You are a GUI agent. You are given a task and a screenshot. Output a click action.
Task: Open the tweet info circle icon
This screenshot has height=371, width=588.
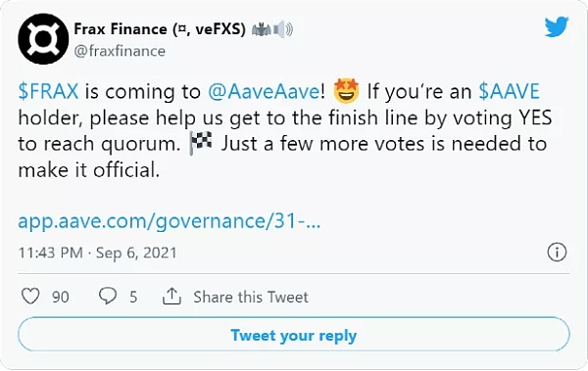point(557,252)
